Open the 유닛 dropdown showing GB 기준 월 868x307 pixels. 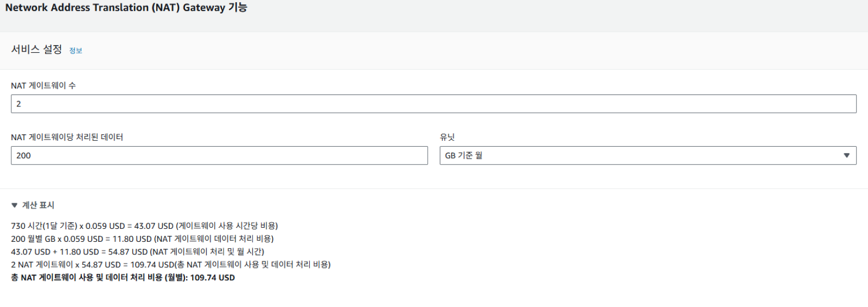648,155
